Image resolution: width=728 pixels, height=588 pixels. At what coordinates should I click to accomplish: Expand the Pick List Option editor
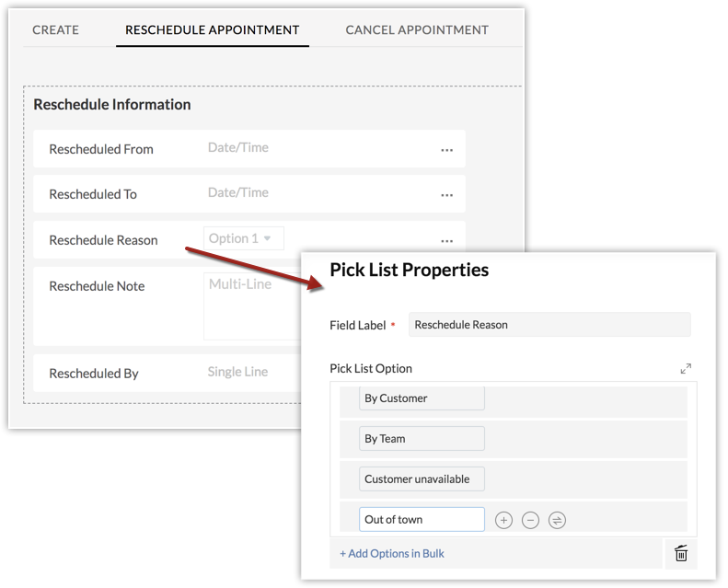(686, 369)
